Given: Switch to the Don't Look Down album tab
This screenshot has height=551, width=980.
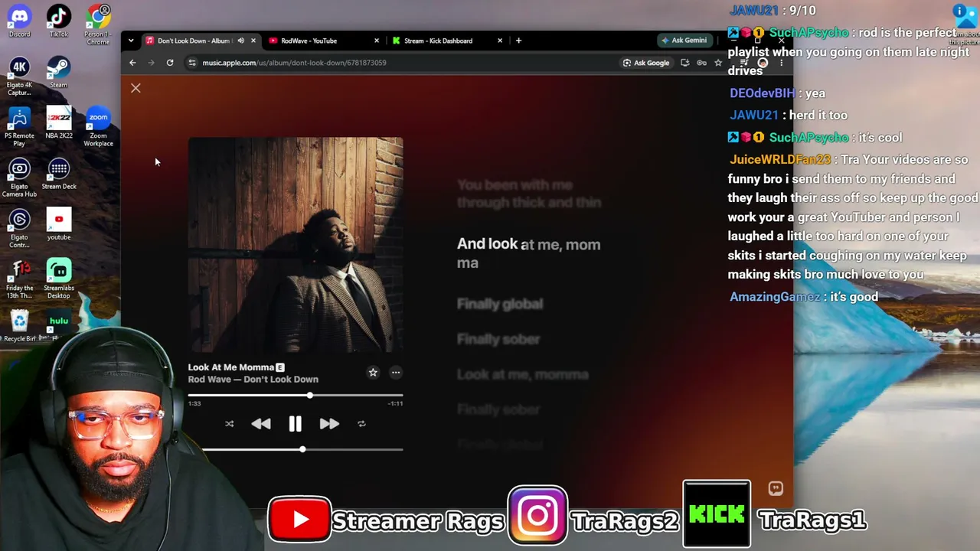Looking at the screenshot, I should pyautogui.click(x=193, y=41).
